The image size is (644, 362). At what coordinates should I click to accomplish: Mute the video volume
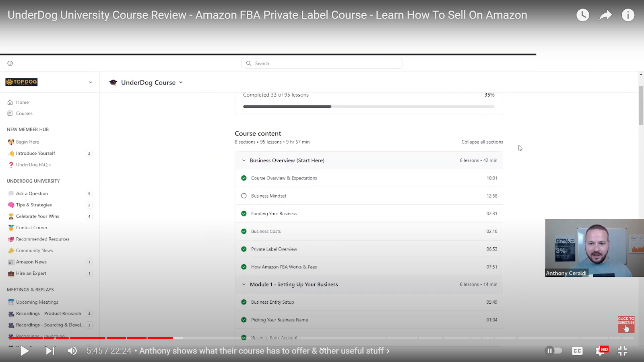72,351
